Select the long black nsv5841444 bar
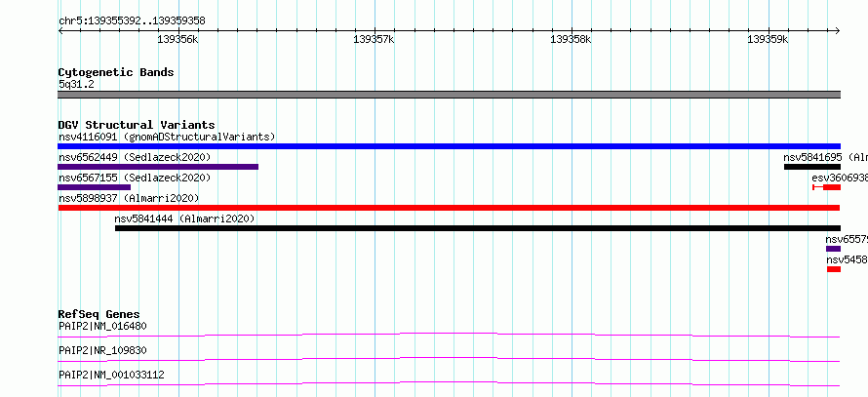This screenshot has width=868, height=397. (478, 228)
